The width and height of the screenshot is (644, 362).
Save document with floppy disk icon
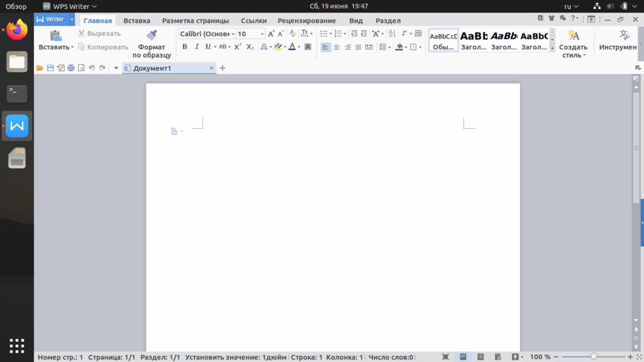point(50,68)
